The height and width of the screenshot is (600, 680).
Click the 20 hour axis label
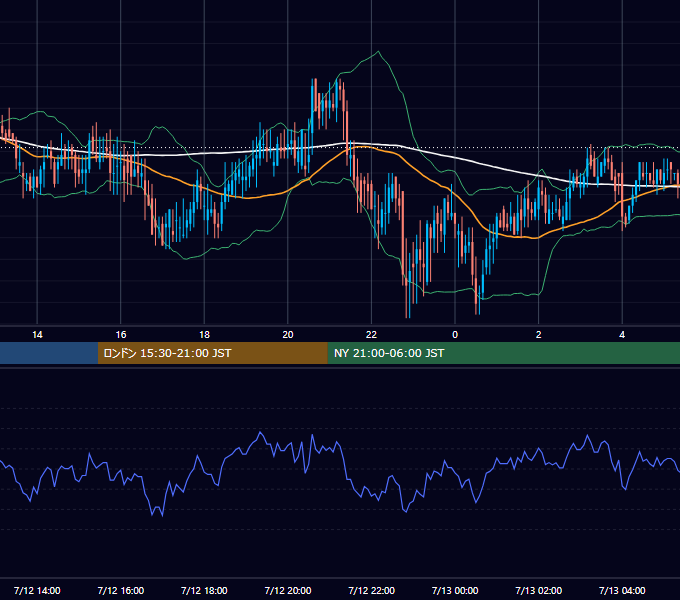(288, 335)
